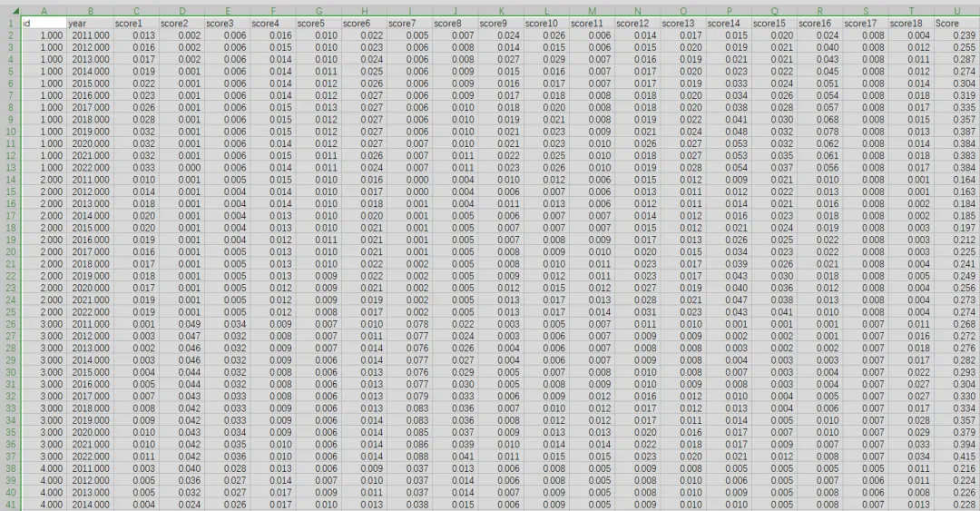Pick the 'score6' header cell

[364, 23]
